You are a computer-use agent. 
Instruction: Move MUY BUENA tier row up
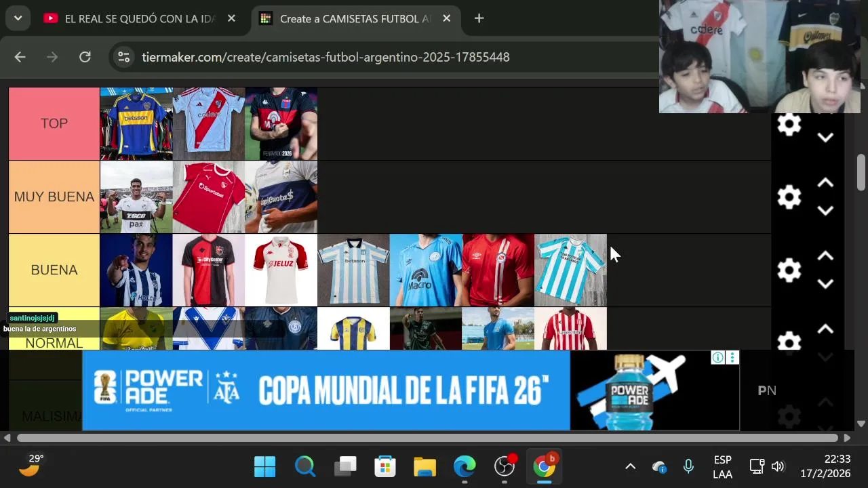pos(825,183)
